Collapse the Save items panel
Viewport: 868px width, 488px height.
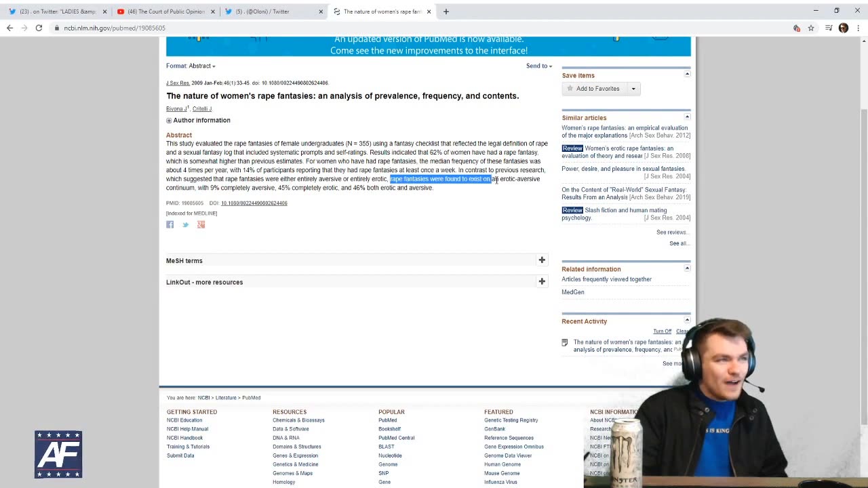tap(687, 74)
